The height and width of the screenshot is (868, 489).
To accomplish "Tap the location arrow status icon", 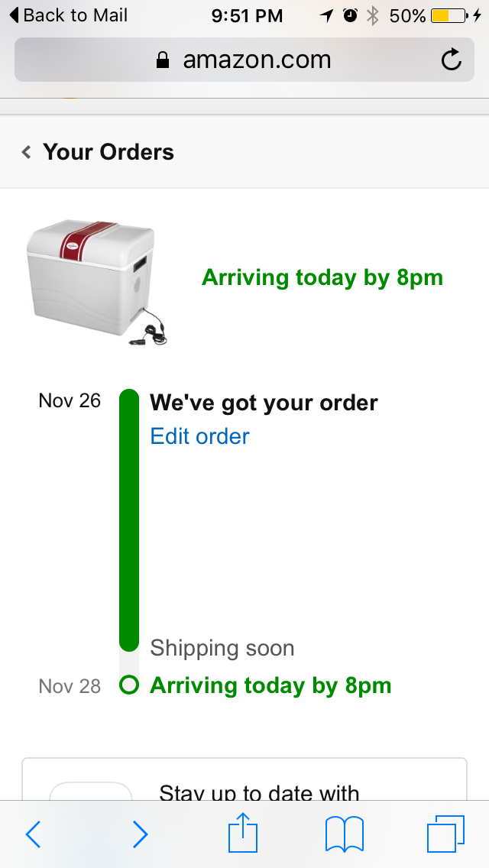I will coord(327,15).
